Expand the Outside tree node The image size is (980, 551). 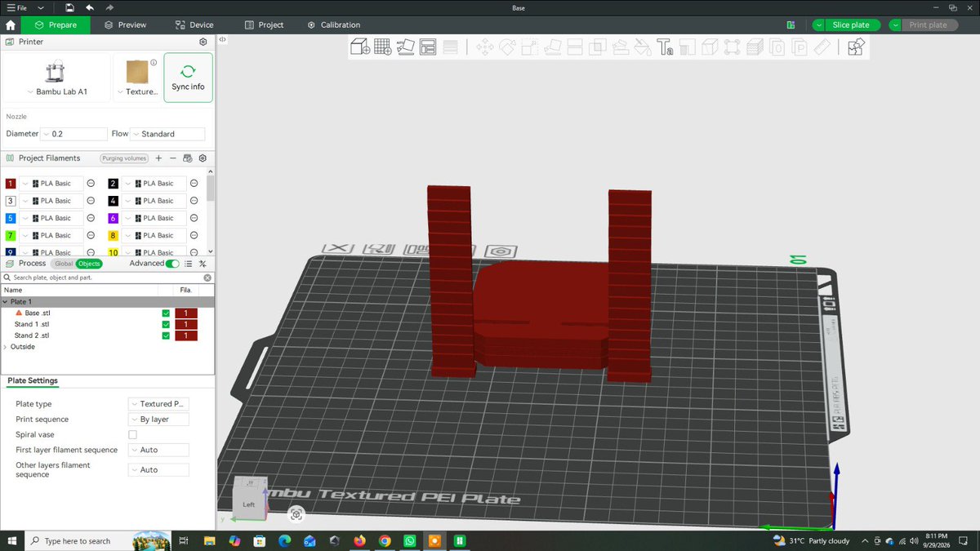[x=5, y=347]
